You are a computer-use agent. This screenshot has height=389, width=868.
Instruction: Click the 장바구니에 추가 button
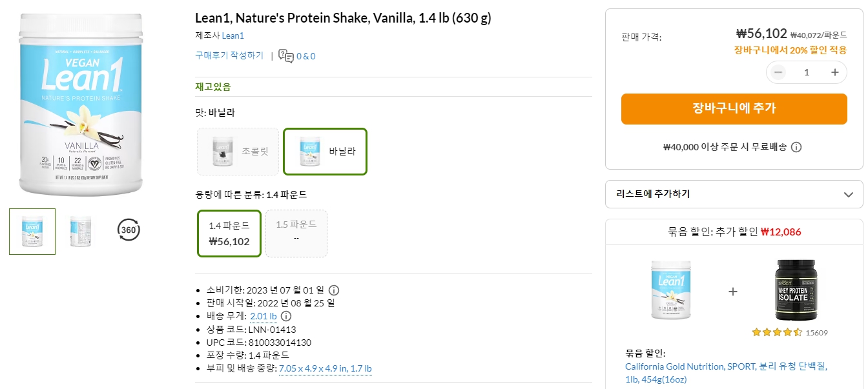click(x=734, y=109)
